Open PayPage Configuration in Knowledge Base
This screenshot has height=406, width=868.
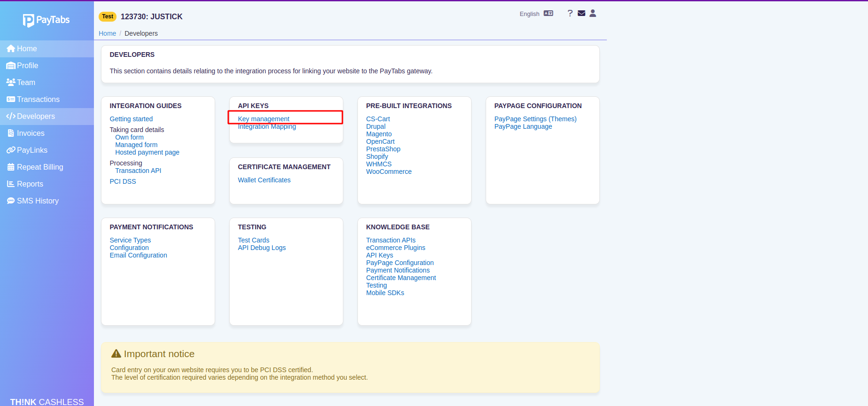pos(400,263)
